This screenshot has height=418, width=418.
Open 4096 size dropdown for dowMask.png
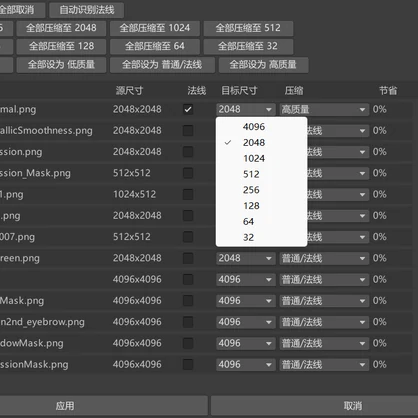pyautogui.click(x=246, y=343)
